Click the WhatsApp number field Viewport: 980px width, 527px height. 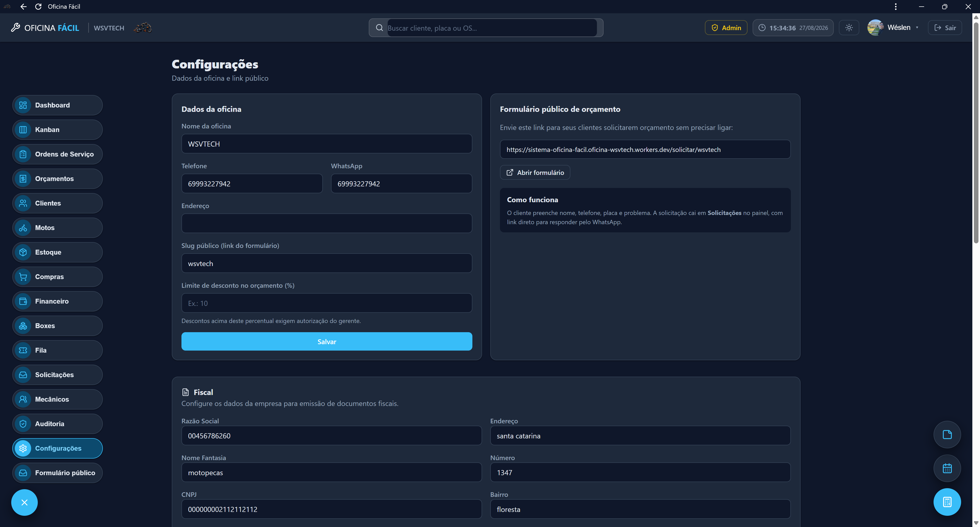click(401, 184)
